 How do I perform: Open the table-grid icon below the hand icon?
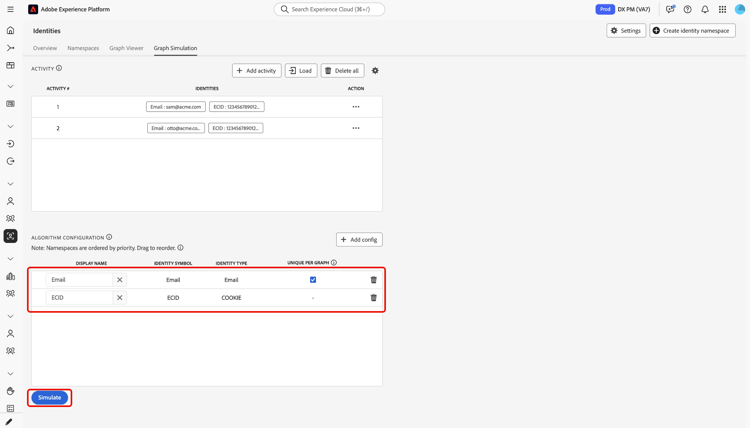pos(11,408)
